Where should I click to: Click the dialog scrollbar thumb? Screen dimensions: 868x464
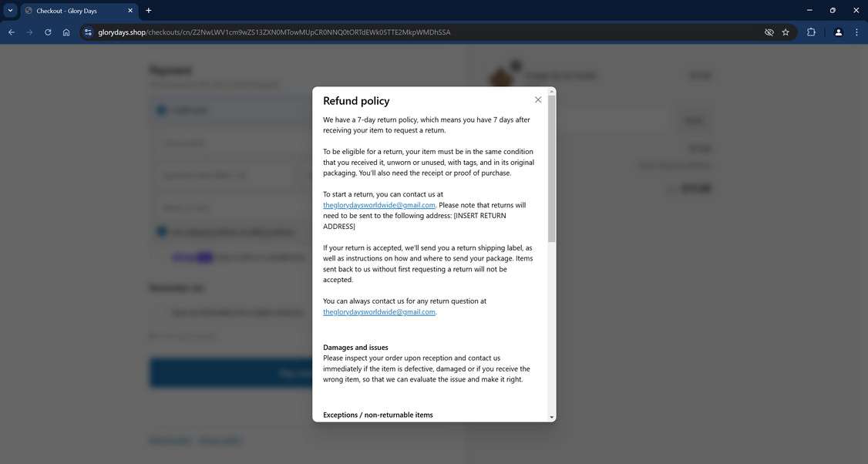(551, 168)
